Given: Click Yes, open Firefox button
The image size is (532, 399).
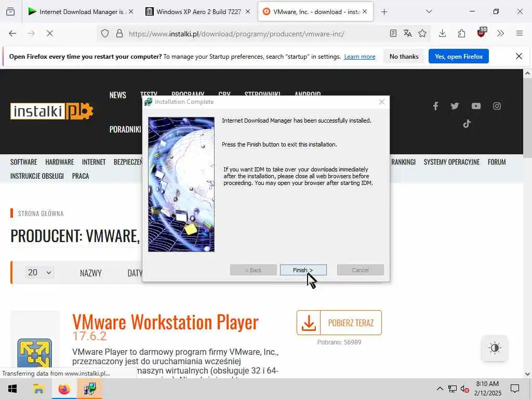Looking at the screenshot, I should point(458,56).
